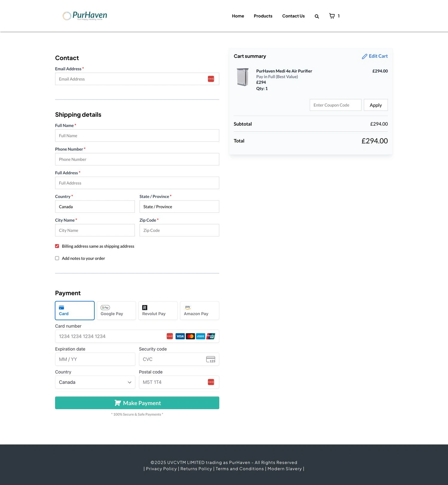Click the Zip Code input field

coord(179,230)
